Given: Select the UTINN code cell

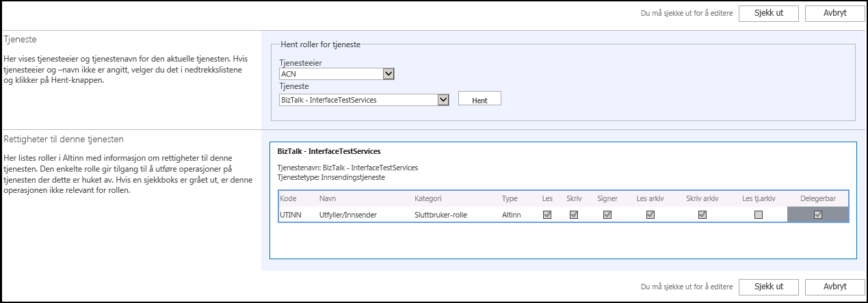Looking at the screenshot, I should (290, 215).
